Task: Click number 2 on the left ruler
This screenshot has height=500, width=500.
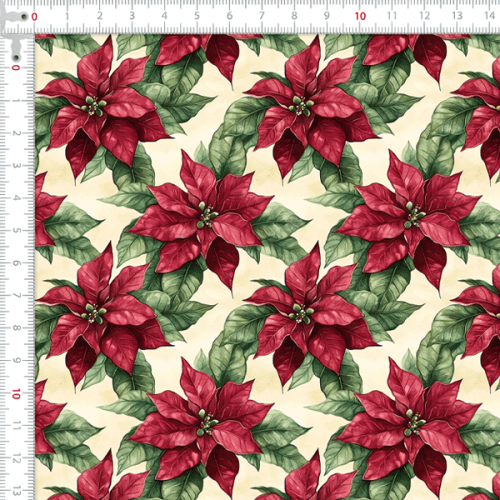Action: click(x=16, y=133)
